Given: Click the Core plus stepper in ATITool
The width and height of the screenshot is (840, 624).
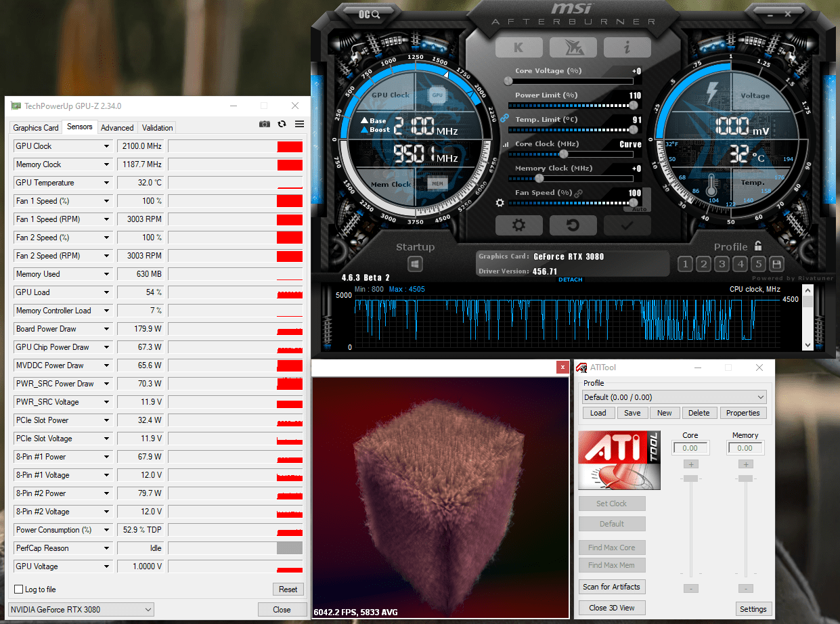Looking at the screenshot, I should [690, 464].
